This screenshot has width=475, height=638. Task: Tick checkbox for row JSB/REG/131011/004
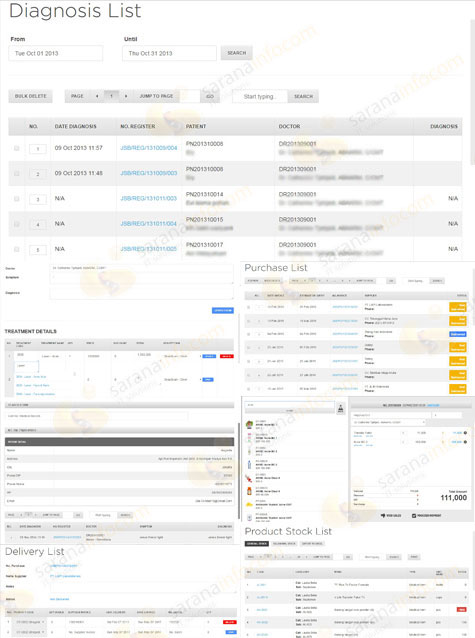[x=17, y=224]
